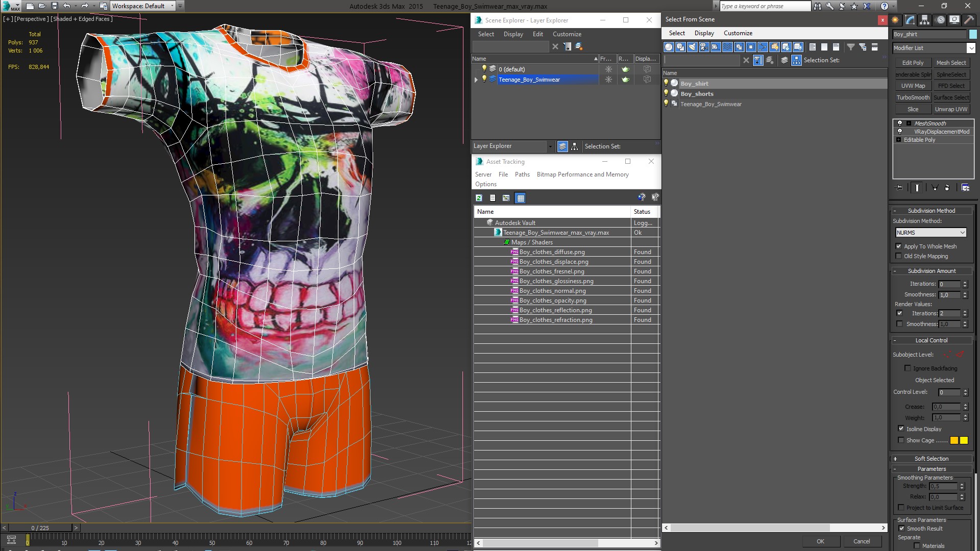The image size is (980, 551).
Task: Open the 3ds Max application menu
Action: (x=10, y=6)
